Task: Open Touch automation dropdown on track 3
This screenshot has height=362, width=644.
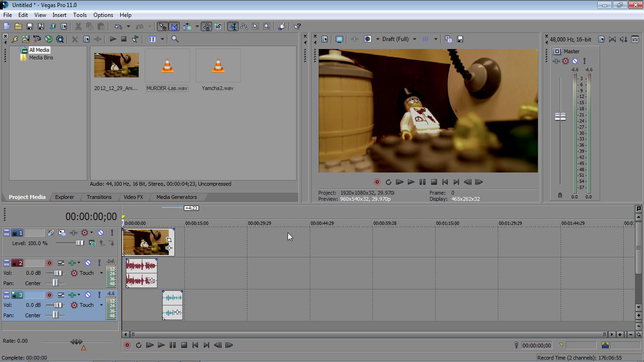Action: tap(101, 305)
